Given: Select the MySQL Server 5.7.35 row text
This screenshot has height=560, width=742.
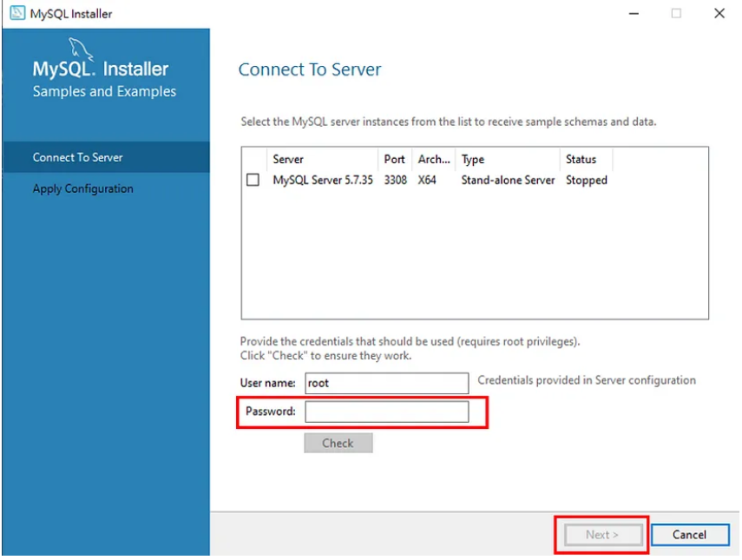Looking at the screenshot, I should tap(323, 180).
